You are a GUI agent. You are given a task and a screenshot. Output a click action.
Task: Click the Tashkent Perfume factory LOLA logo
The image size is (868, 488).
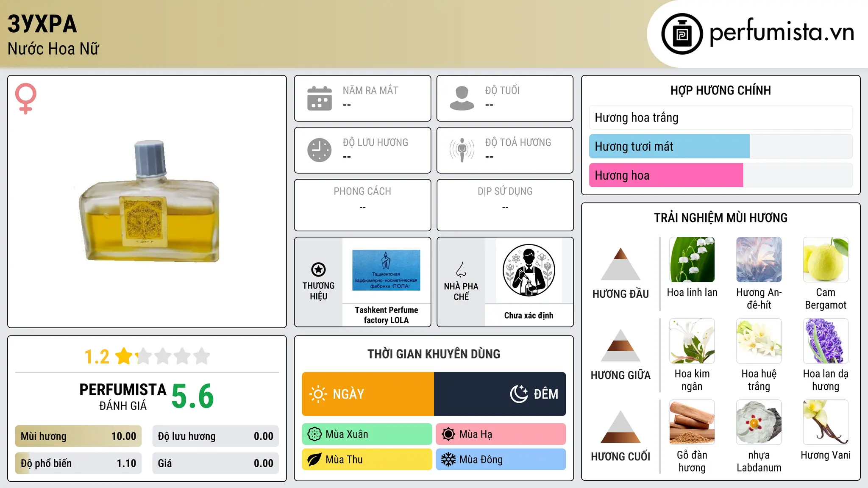[x=386, y=270]
